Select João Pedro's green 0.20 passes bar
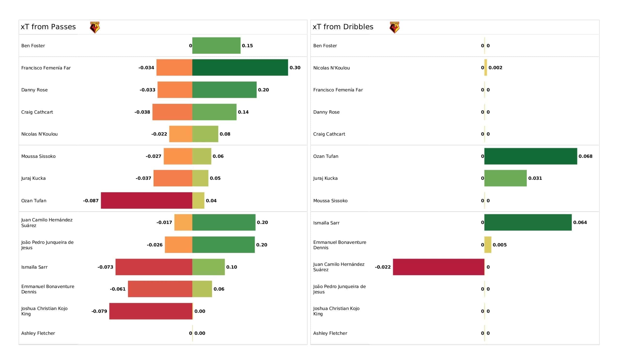 point(223,245)
